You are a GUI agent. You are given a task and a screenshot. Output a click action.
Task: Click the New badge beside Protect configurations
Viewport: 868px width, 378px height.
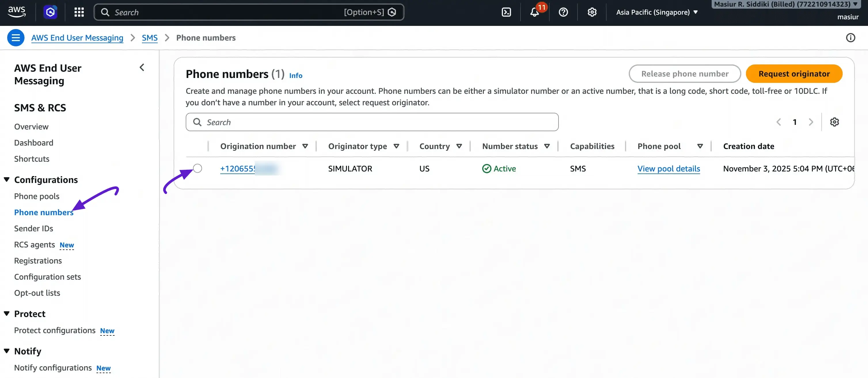[x=107, y=331]
